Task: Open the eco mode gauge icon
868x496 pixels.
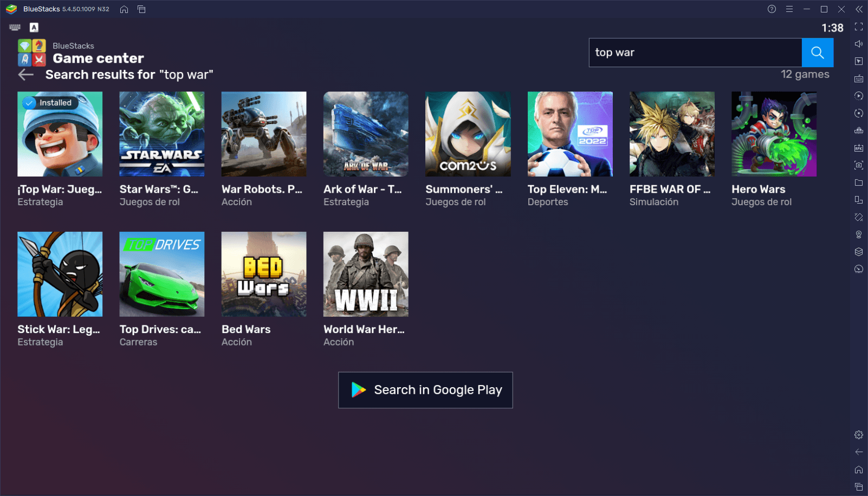Action: point(859,269)
